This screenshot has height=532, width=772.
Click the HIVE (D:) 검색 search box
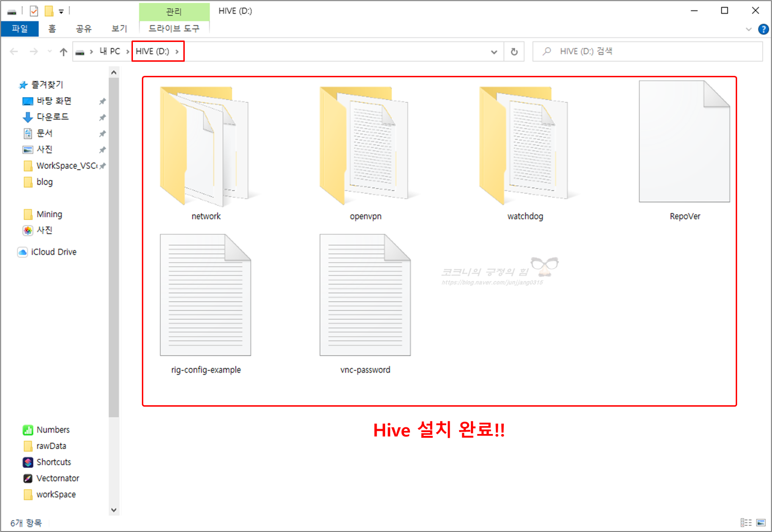(x=647, y=51)
